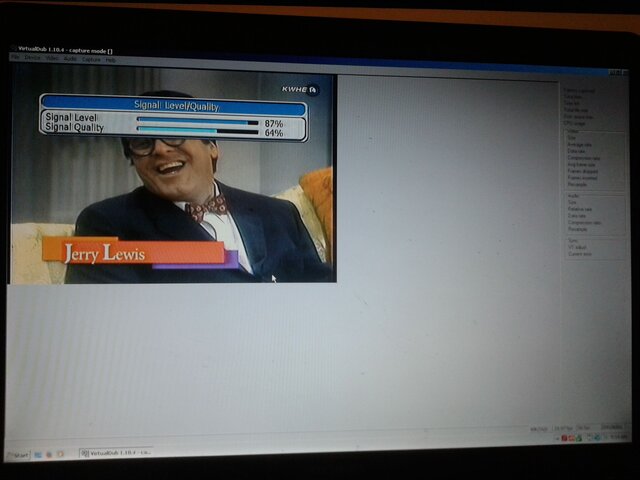Image resolution: width=640 pixels, height=480 pixels.
Task: Click the Frames captured statistic in side panel
Action: (x=579, y=91)
